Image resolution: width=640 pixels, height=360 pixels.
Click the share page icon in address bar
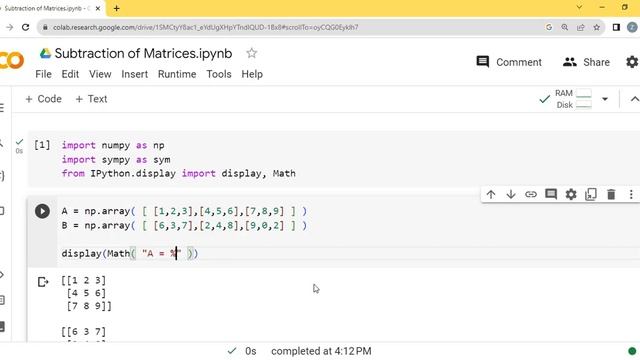coord(580,27)
